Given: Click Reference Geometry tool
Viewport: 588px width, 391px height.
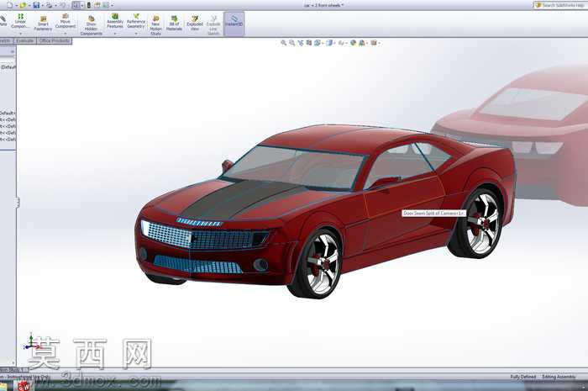Looking at the screenshot, I should (x=136, y=21).
